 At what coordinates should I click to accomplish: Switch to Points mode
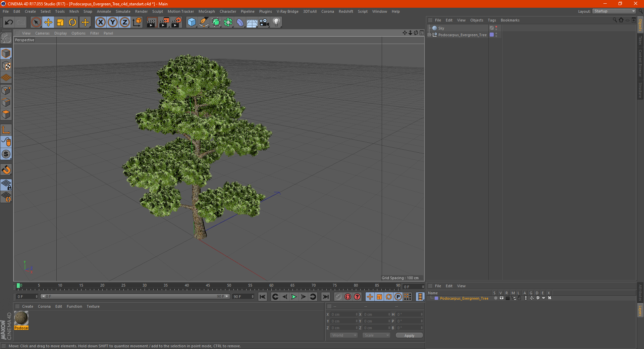6,90
